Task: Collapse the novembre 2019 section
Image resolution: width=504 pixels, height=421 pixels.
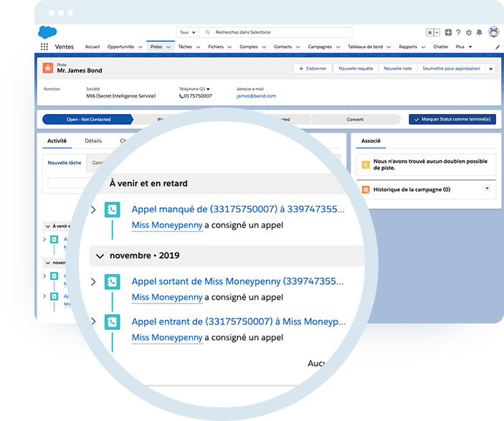Action: 100,256
